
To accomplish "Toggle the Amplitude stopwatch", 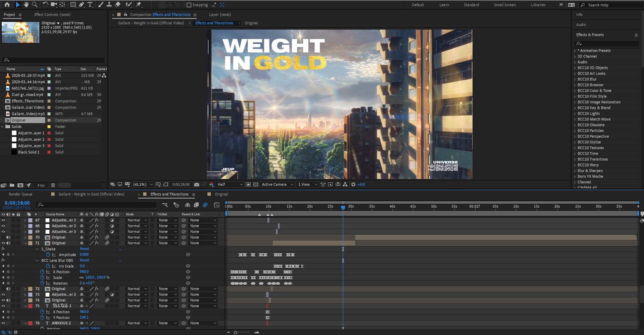I will tap(49, 254).
